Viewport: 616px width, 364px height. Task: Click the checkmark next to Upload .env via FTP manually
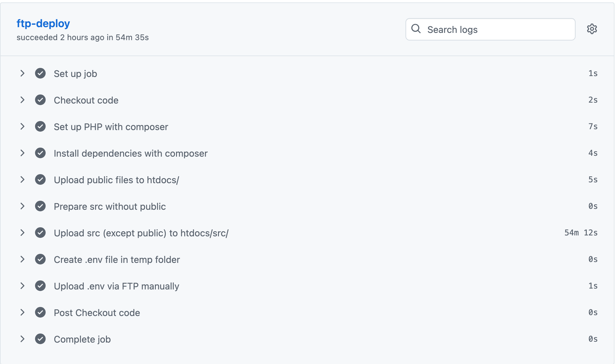[40, 286]
